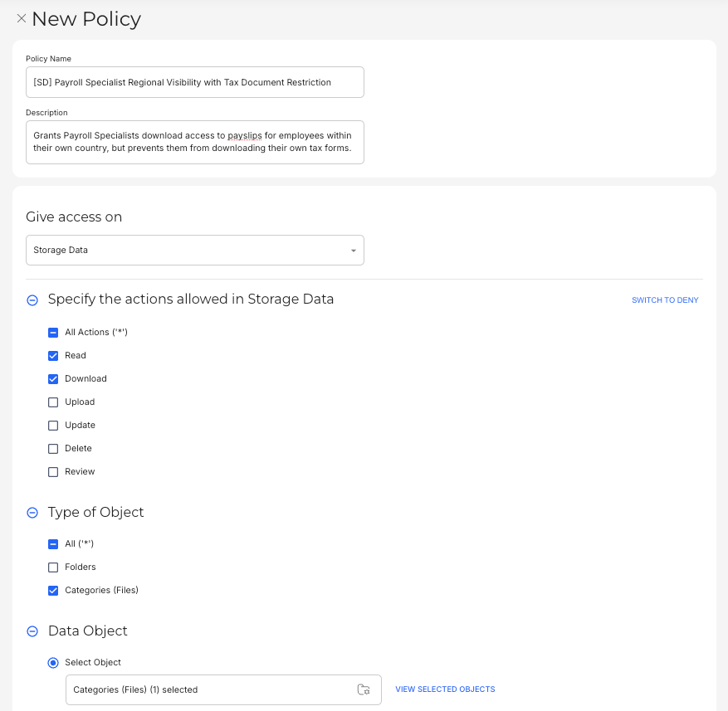
Task: Choose the Select Object radio button
Action: pos(53,662)
